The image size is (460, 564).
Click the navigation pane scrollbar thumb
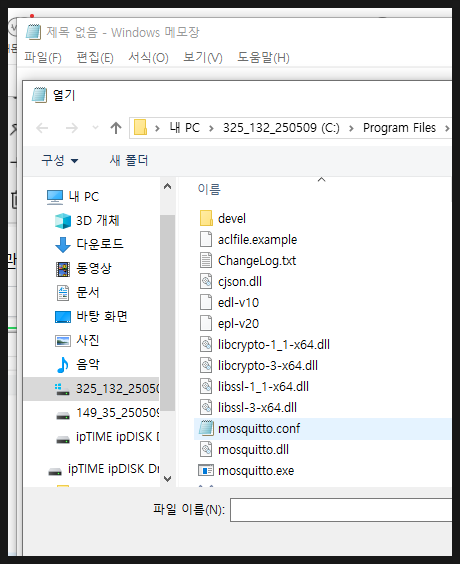click(167, 313)
